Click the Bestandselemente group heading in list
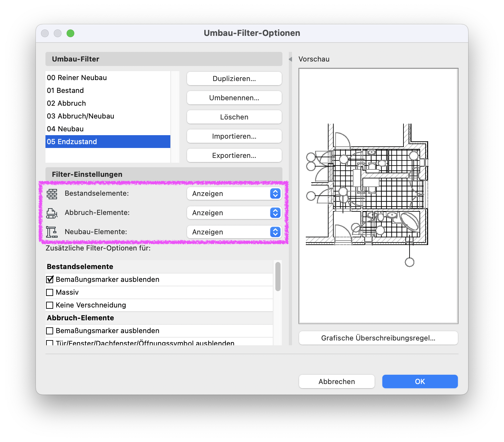 159,266
